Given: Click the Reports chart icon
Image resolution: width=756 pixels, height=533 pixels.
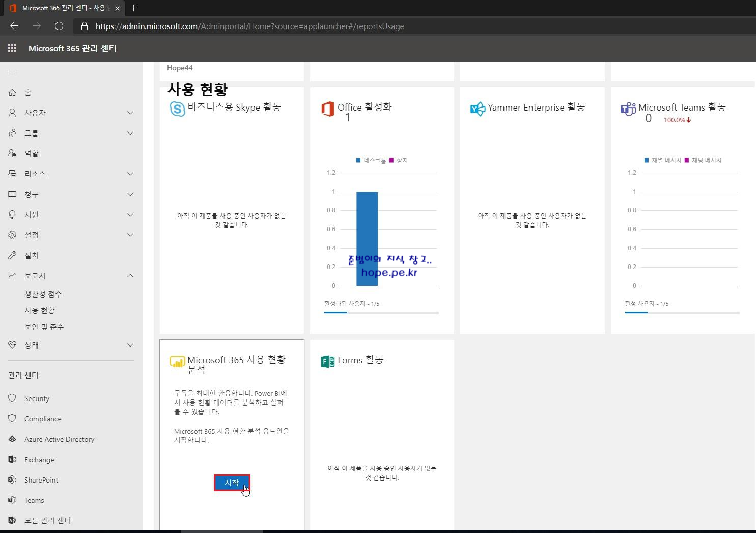Looking at the screenshot, I should click(12, 276).
